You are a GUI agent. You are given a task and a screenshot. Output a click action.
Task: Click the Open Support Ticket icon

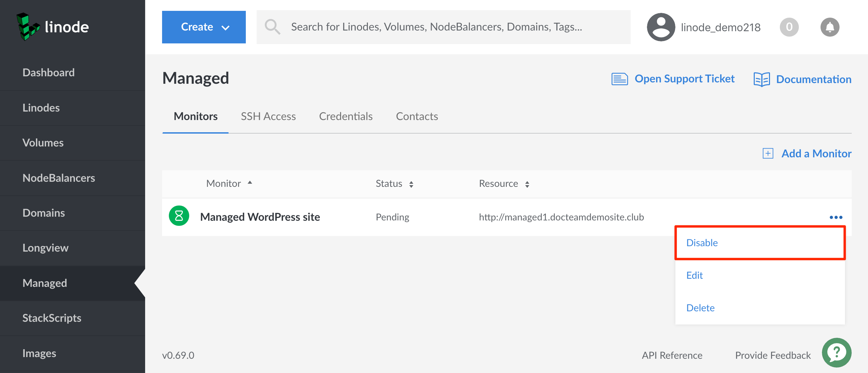coord(619,79)
